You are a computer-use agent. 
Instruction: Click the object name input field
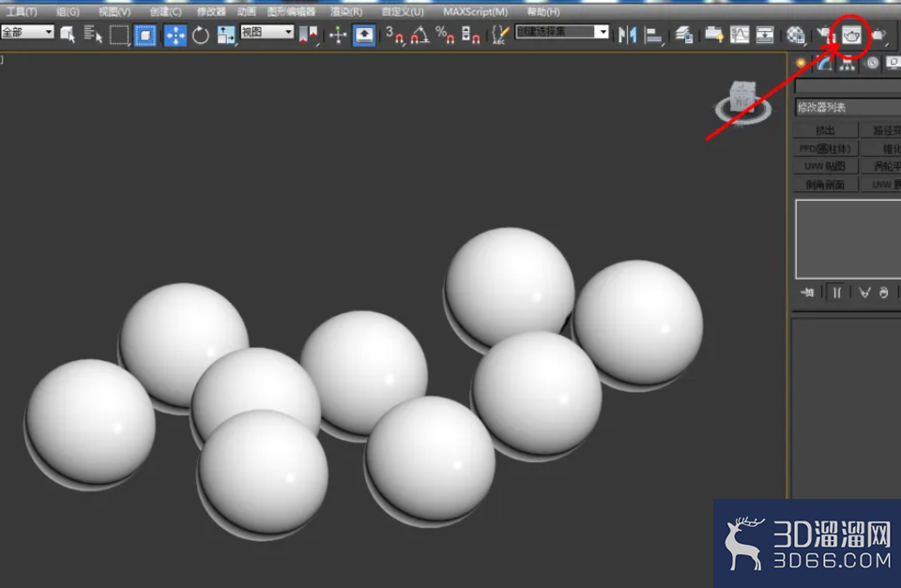(x=848, y=85)
